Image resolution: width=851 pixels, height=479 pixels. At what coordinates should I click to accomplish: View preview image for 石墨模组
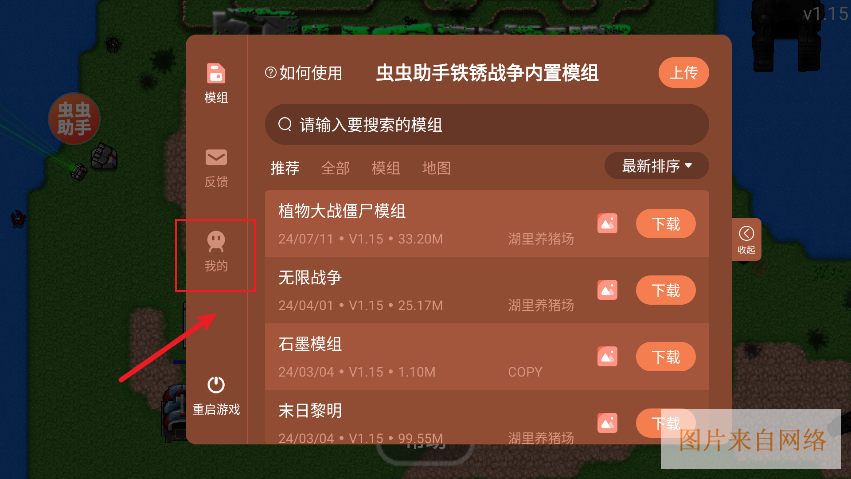click(607, 356)
